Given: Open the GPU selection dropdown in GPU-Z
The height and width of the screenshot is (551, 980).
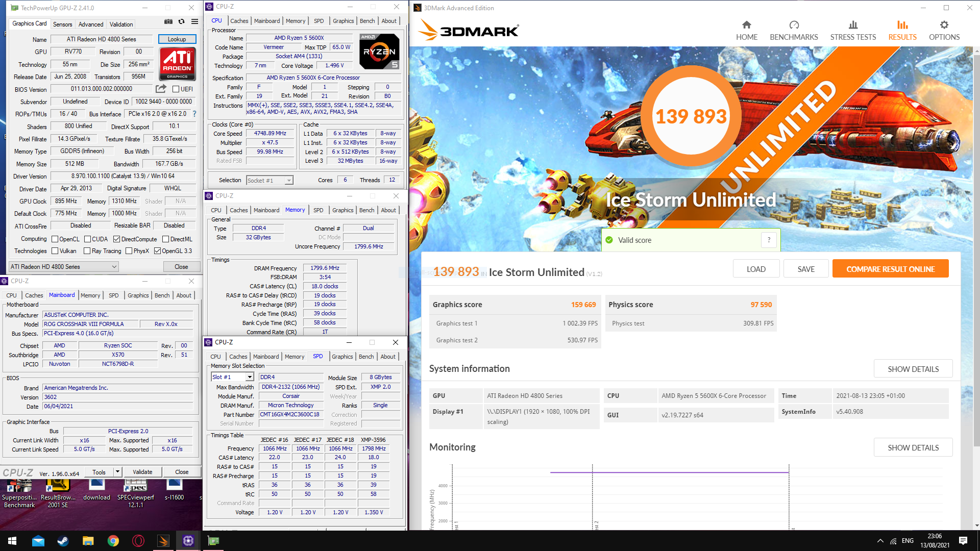Looking at the screenshot, I should 64,266.
